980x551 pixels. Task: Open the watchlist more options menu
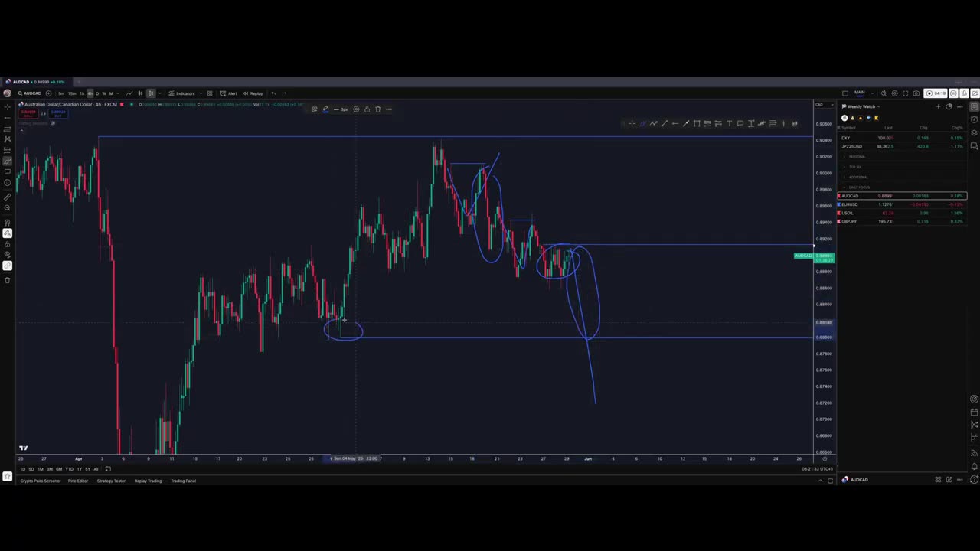pyautogui.click(x=960, y=106)
